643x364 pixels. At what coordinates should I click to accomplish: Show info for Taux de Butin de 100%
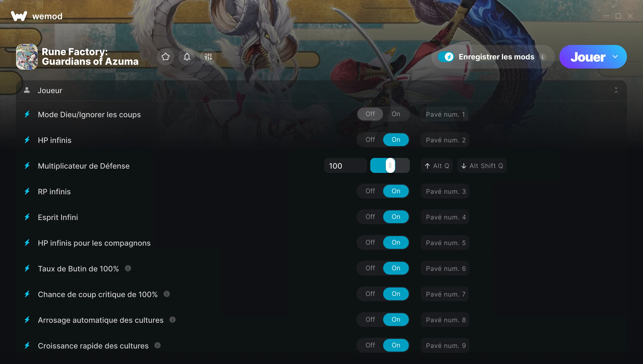(x=128, y=268)
